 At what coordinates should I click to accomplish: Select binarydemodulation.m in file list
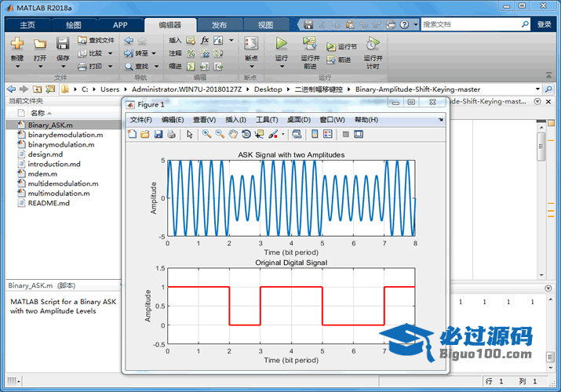[64, 135]
